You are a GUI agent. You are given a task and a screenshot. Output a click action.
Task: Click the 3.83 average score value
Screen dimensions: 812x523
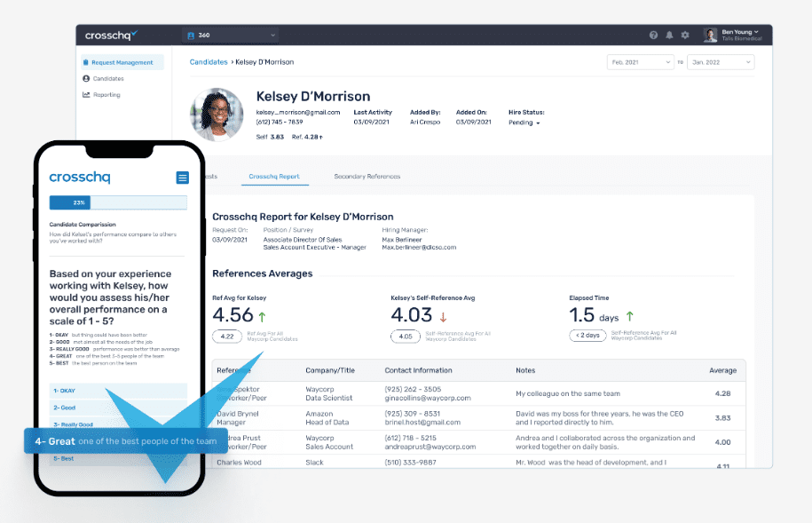coord(722,417)
